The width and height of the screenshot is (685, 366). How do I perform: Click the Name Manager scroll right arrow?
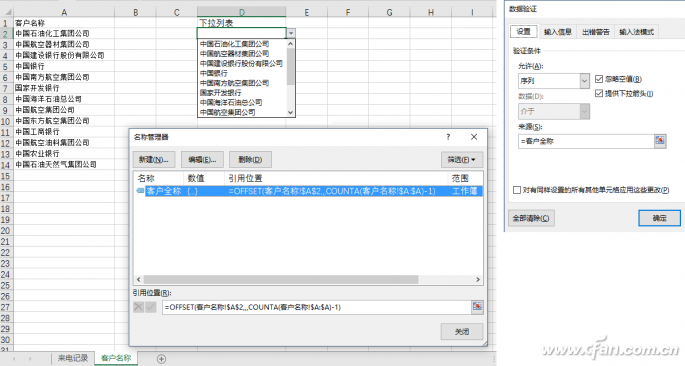[x=478, y=279]
